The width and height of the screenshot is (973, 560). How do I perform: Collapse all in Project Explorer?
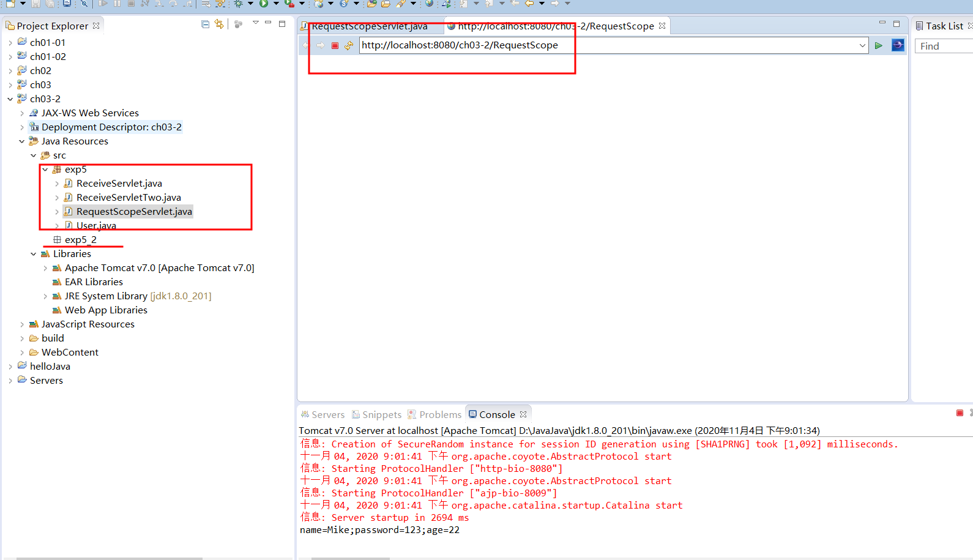tap(206, 24)
